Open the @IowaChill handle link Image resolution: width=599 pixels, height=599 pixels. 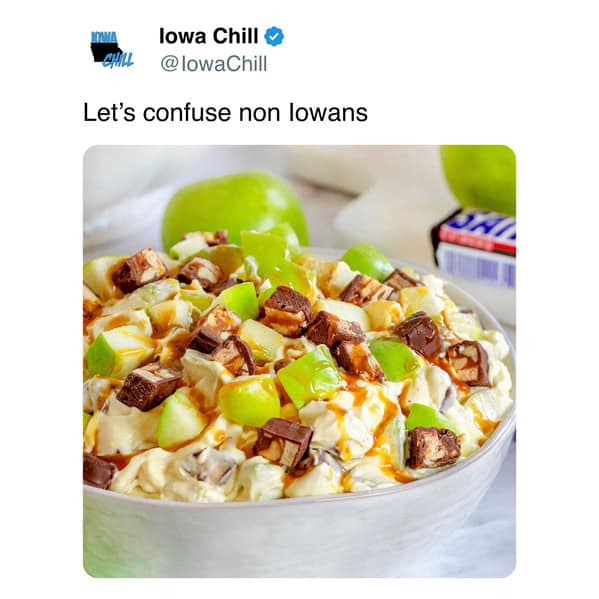click(214, 63)
